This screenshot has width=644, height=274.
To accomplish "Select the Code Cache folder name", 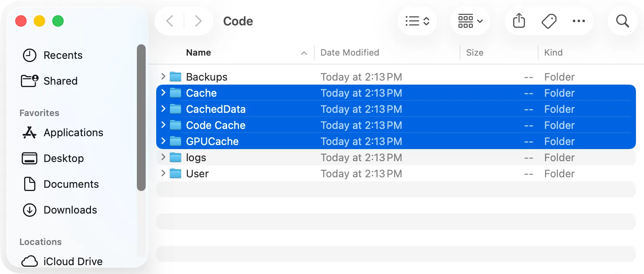I will pos(216,125).
